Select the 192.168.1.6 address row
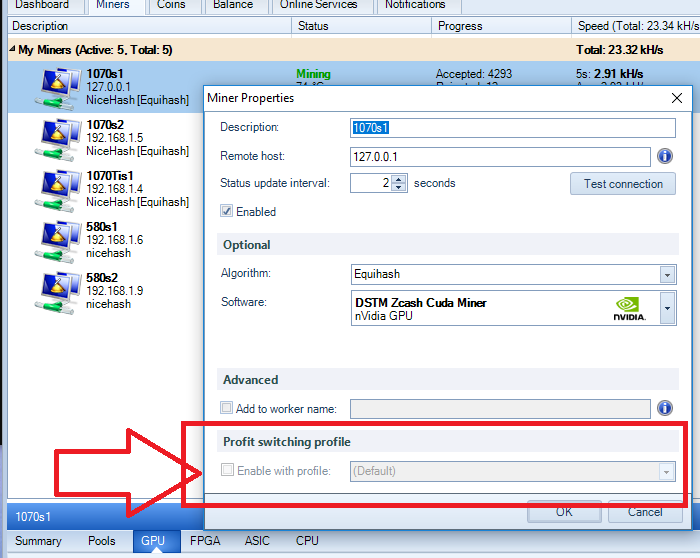 point(115,240)
